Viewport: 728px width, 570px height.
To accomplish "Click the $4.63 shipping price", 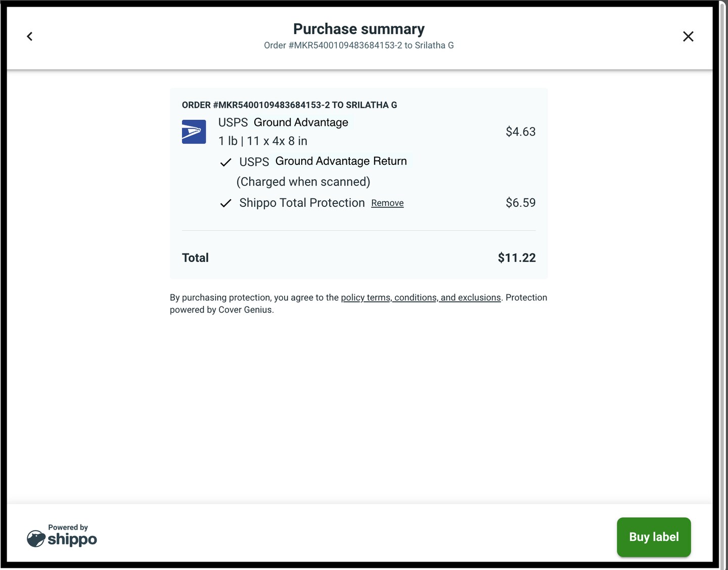I will point(520,131).
